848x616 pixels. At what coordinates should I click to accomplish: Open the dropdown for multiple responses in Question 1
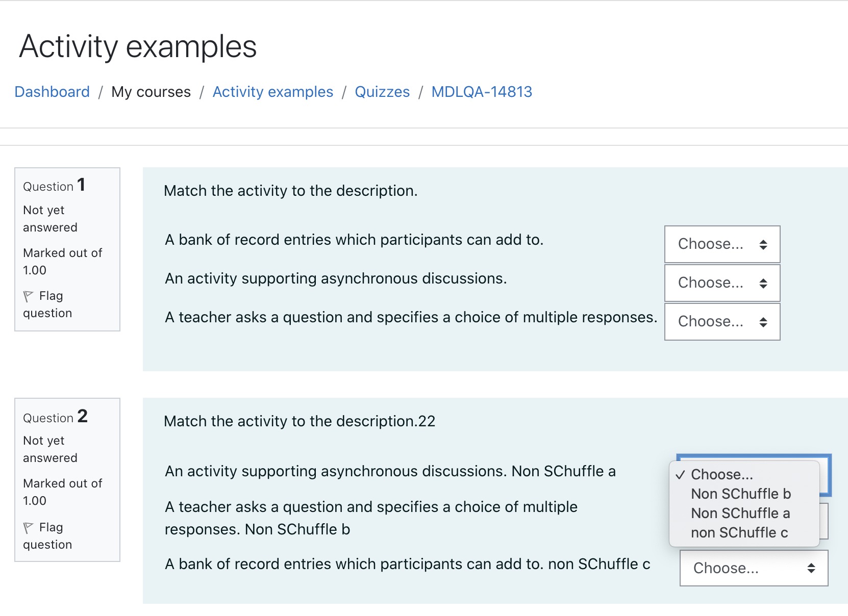722,322
